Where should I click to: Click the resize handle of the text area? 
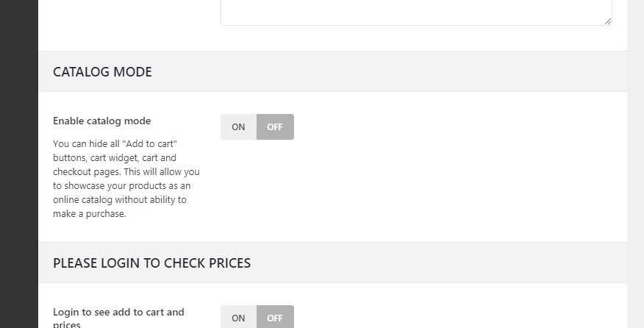click(608, 21)
